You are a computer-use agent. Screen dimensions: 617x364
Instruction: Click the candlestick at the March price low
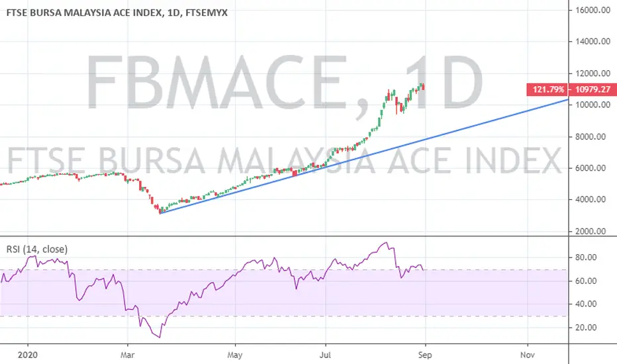click(x=160, y=211)
